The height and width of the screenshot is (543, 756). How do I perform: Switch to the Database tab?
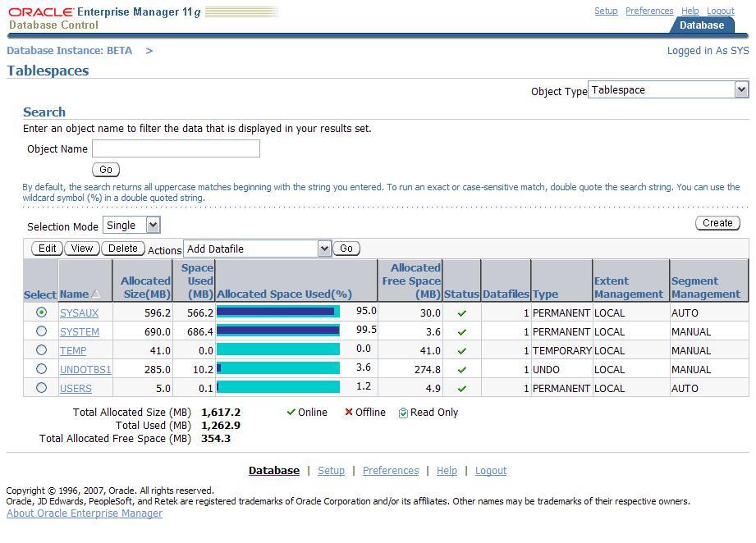tap(701, 25)
